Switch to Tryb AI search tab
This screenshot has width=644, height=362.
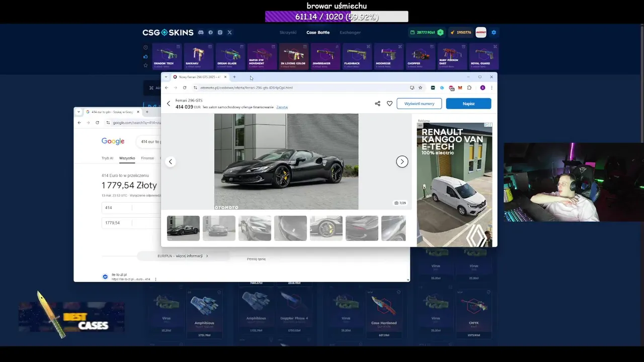107,158
